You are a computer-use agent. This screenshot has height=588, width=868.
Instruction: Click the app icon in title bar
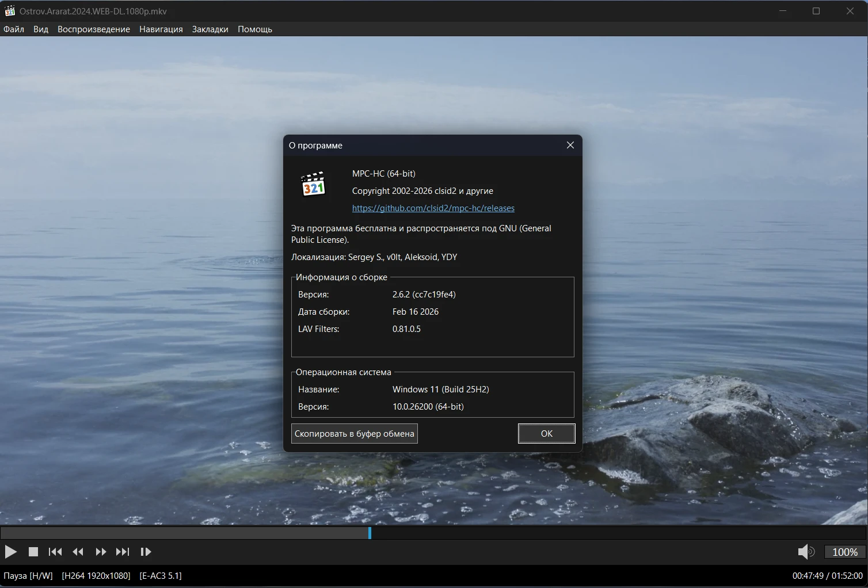click(x=10, y=11)
